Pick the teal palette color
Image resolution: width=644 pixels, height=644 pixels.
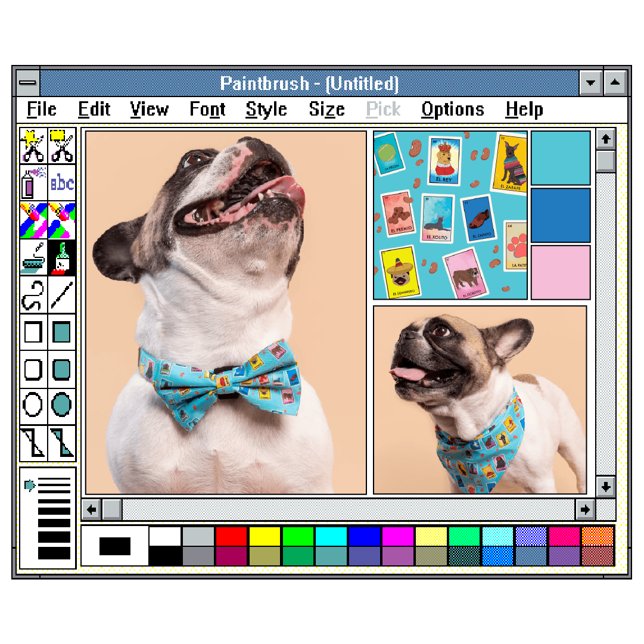(331, 556)
